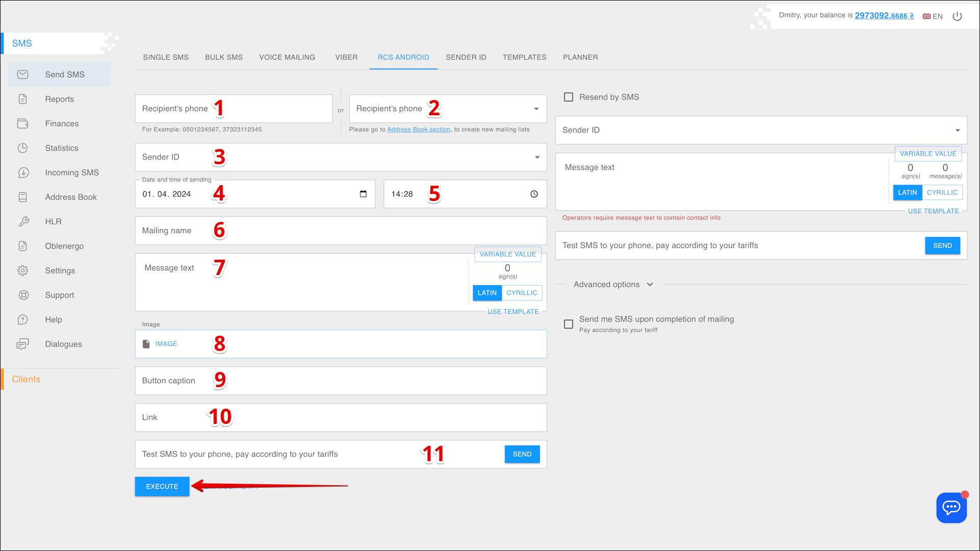This screenshot has width=980, height=551.
Task: Click into the Mailing name field
Action: (340, 231)
